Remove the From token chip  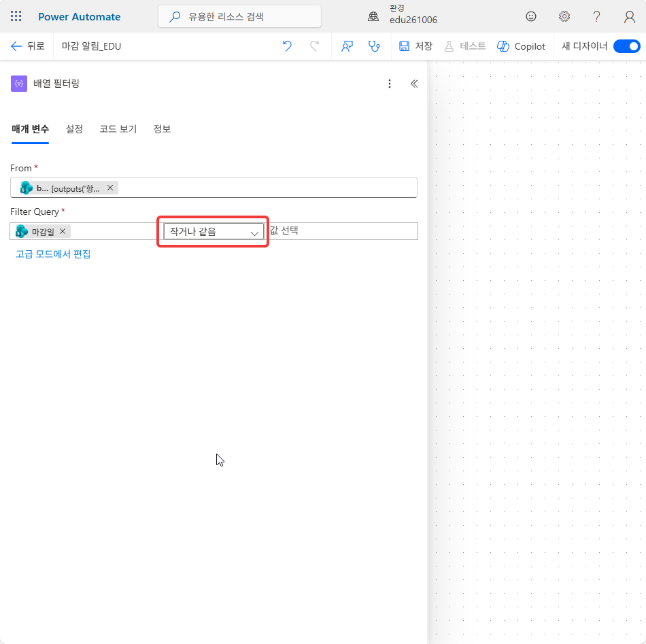pos(110,188)
